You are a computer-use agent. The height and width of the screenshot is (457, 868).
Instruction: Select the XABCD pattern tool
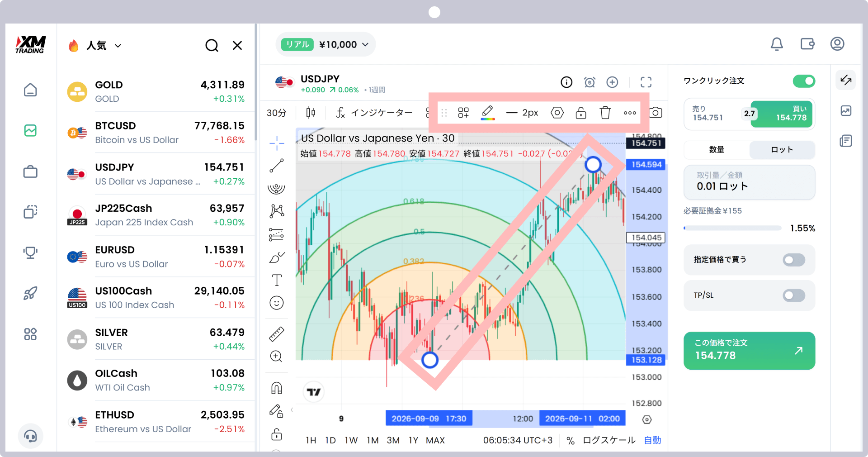277,211
